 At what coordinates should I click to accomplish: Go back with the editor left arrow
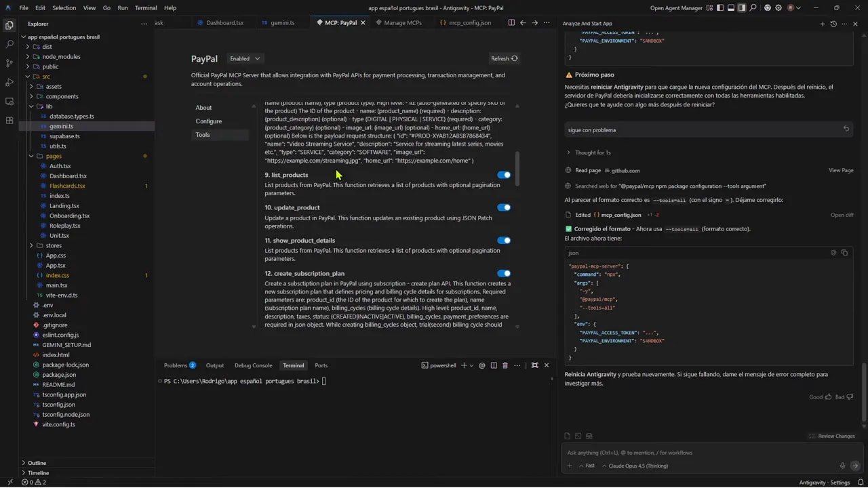tap(523, 22)
